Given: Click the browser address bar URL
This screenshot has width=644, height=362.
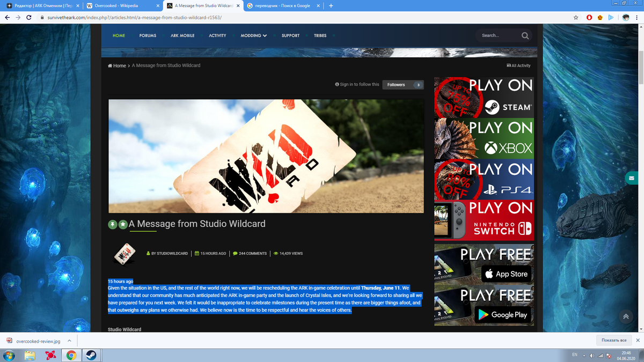Looking at the screenshot, I should [134, 17].
